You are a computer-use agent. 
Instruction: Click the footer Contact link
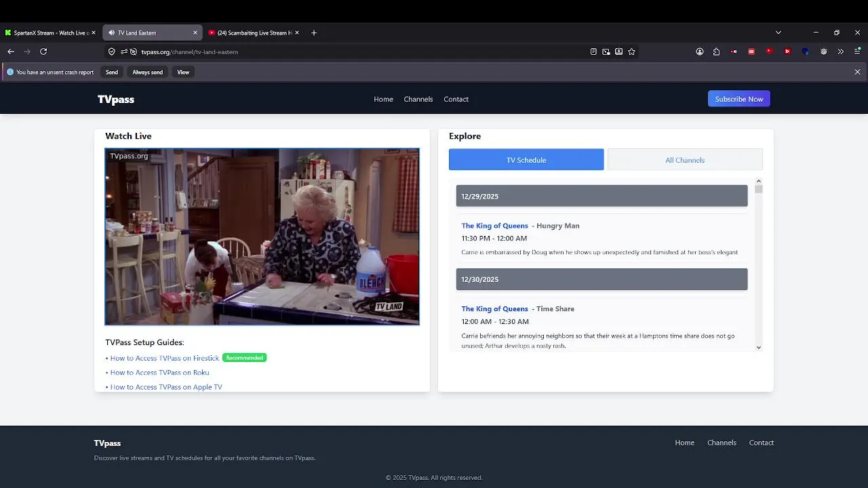[762, 443]
